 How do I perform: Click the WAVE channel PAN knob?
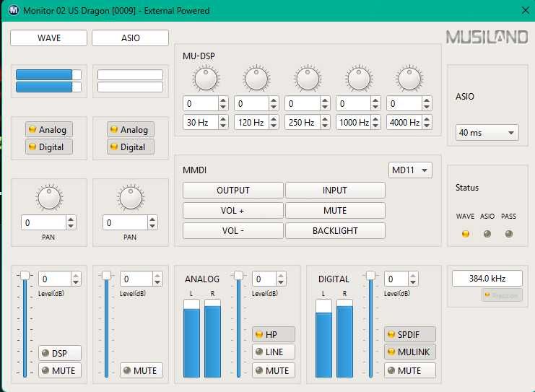(49, 197)
